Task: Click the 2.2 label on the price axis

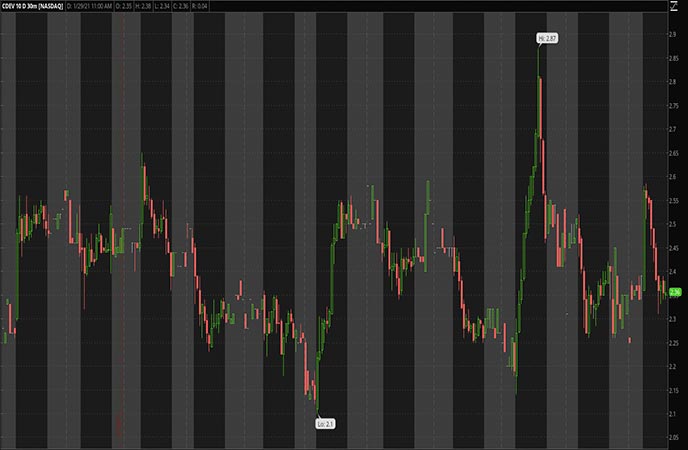Action: [673, 366]
